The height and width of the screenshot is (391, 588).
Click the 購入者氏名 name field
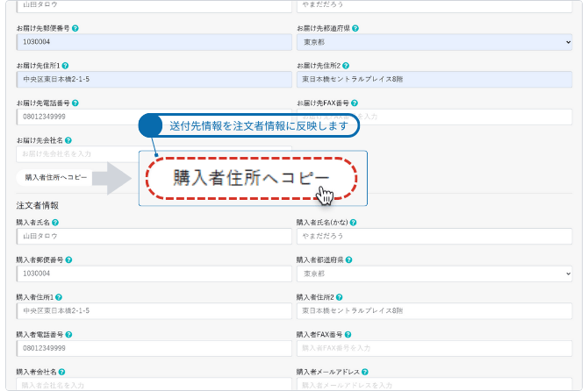click(154, 236)
